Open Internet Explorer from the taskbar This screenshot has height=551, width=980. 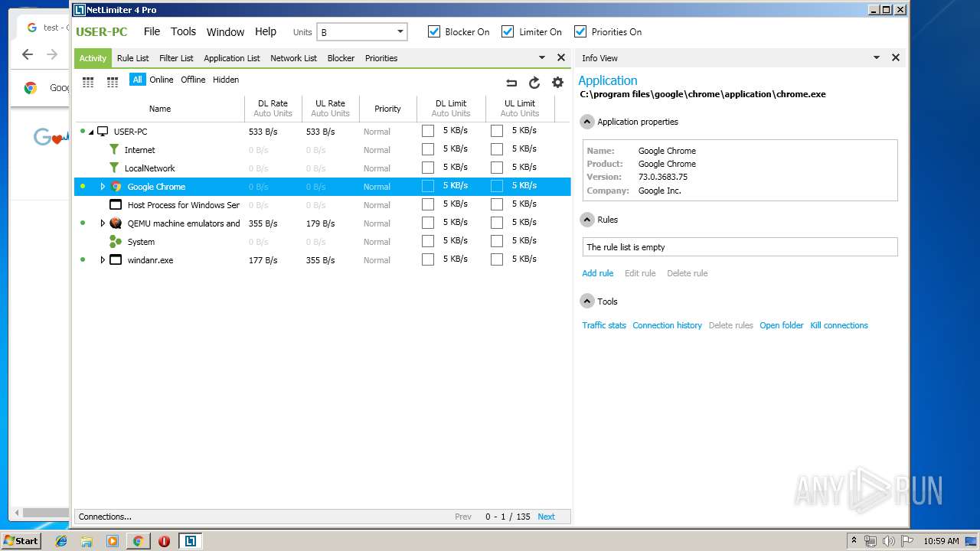[61, 541]
